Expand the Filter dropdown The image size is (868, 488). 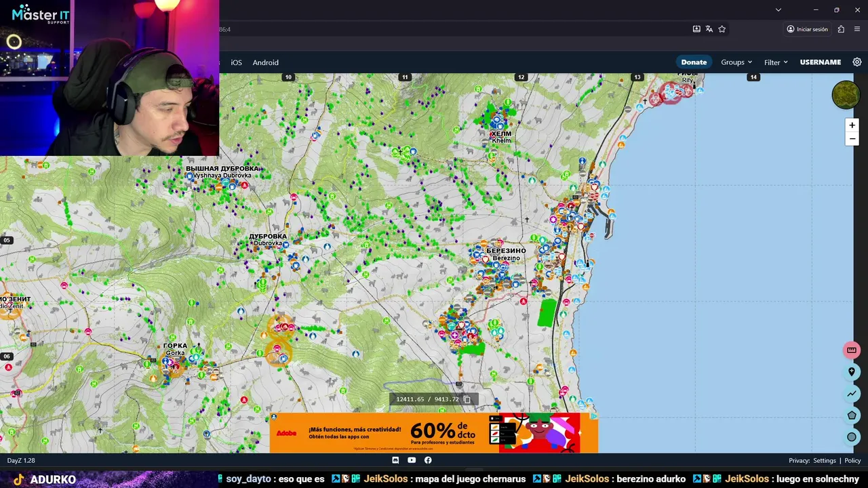click(x=776, y=62)
